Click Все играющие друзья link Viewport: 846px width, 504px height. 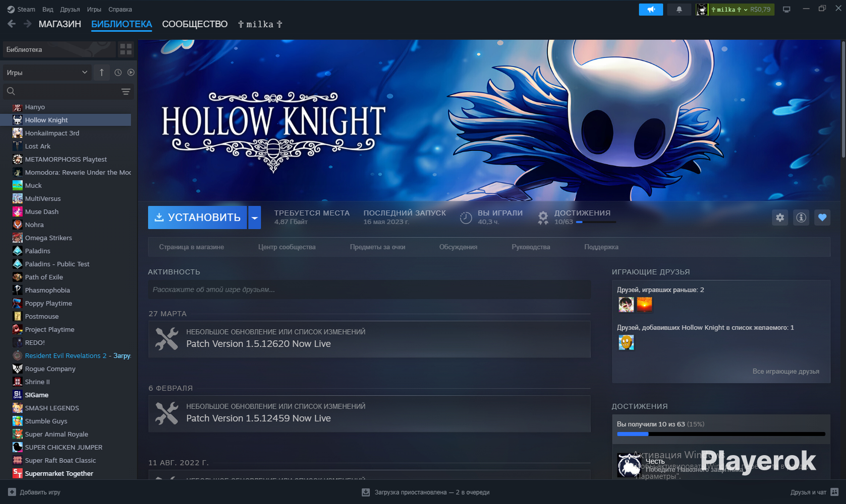pos(786,371)
